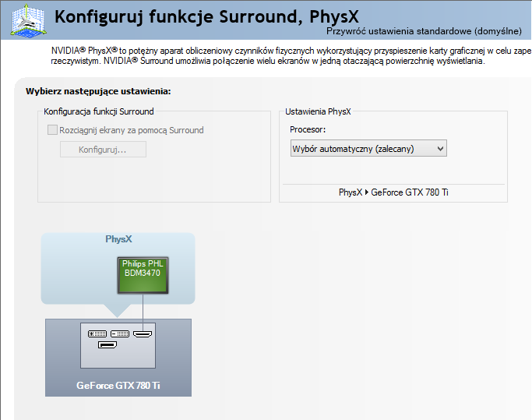Click the 3D cube header icon
Screen dimensions: 532x420
pyautogui.click(x=29, y=20)
